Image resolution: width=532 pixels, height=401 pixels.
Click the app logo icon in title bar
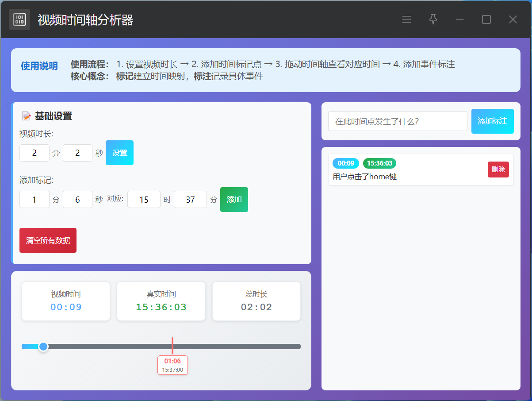[19, 19]
